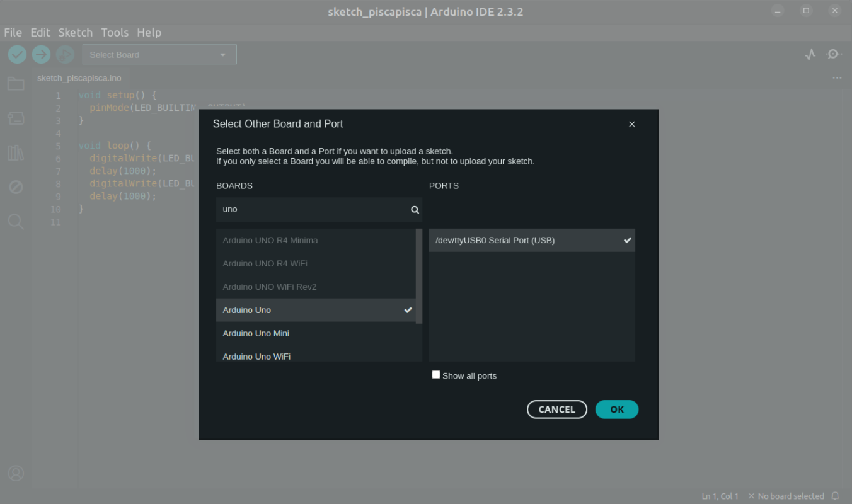
Task: Open the Sketch menu
Action: pyautogui.click(x=76, y=33)
